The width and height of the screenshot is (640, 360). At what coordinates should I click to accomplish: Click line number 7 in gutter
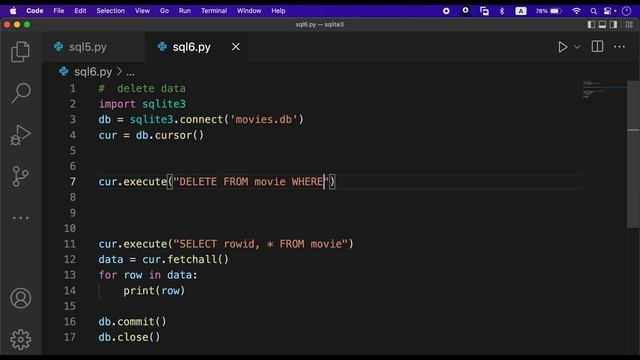tap(72, 182)
